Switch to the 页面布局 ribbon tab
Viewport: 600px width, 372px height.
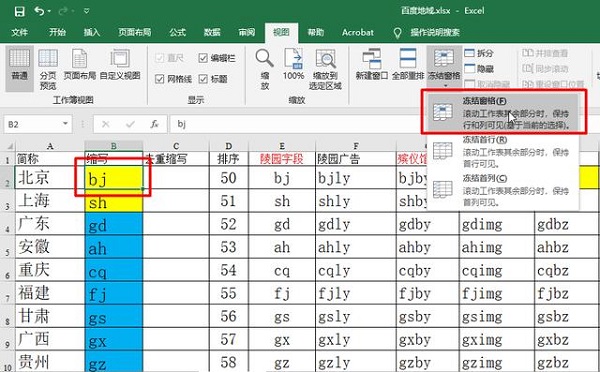[134, 32]
